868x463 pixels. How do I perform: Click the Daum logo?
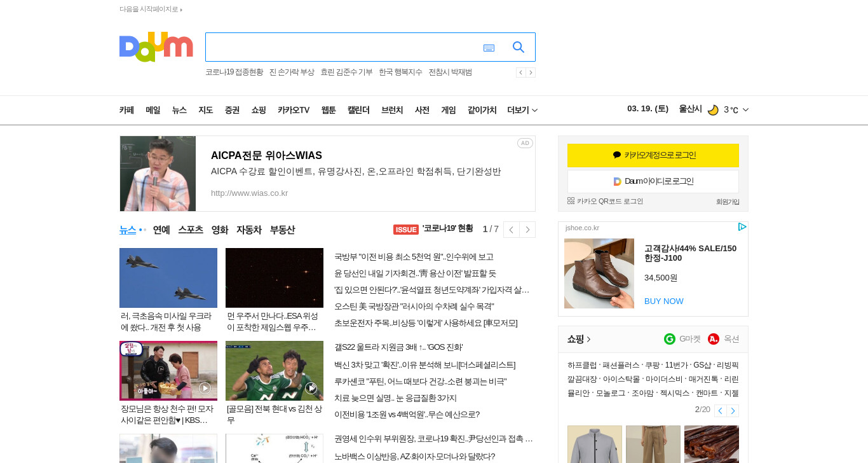(156, 46)
